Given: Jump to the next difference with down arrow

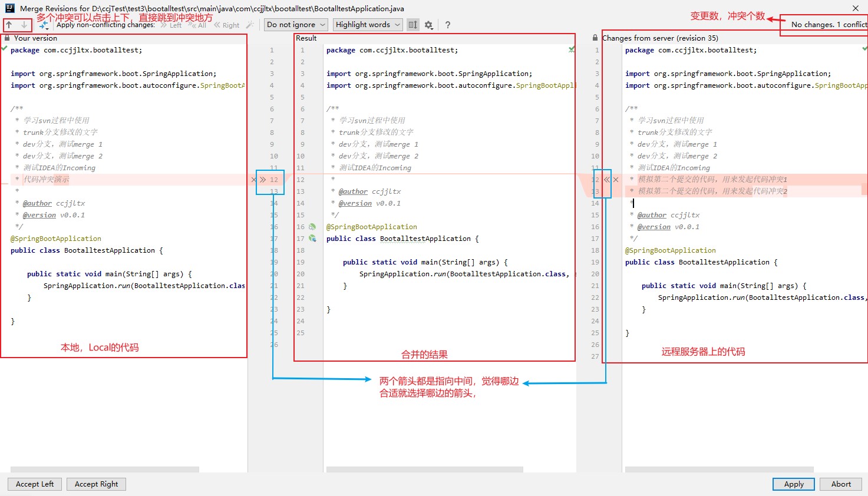Looking at the screenshot, I should point(24,25).
